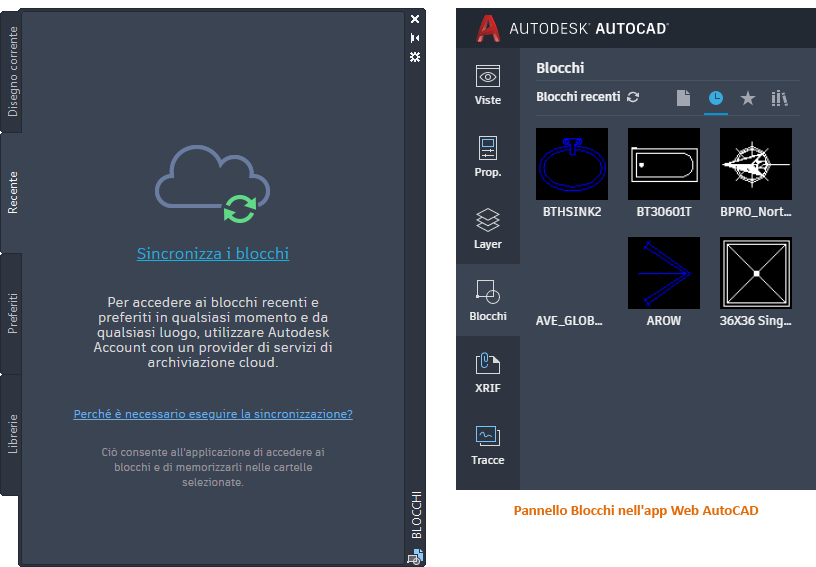Show current drawing blocks via document icon
Image resolution: width=816 pixels, height=567 pixels.
coord(683,98)
